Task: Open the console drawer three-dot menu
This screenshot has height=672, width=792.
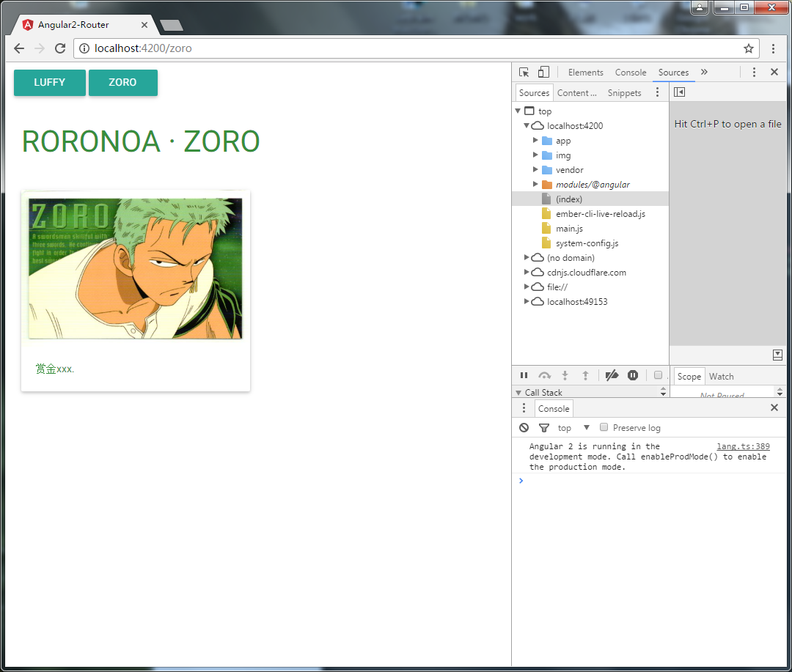Action: tap(524, 408)
